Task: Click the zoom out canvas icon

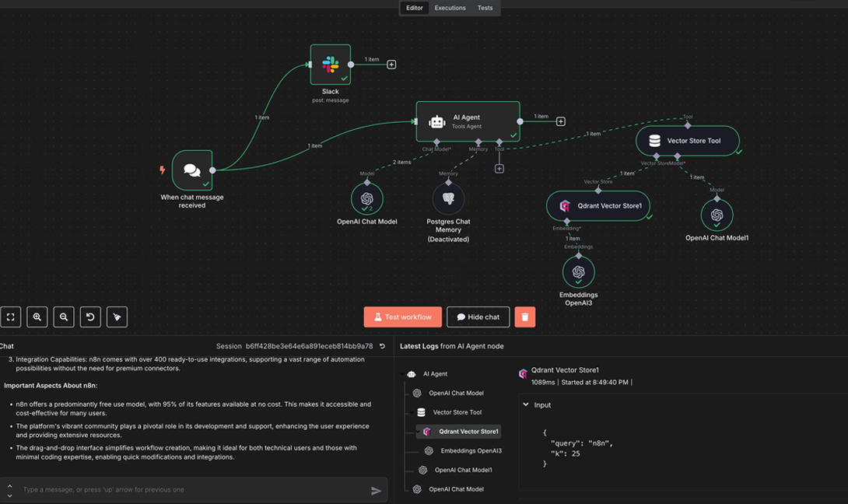Action: (64, 317)
